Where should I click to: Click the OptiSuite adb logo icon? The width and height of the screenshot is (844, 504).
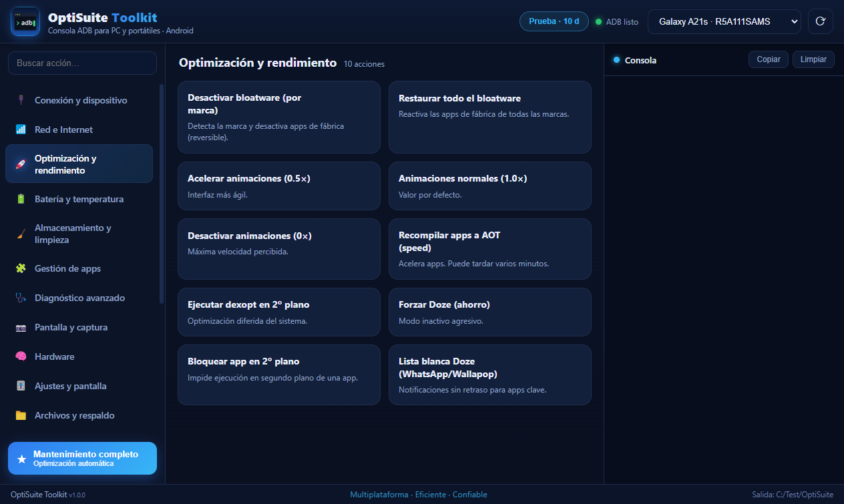click(x=25, y=21)
